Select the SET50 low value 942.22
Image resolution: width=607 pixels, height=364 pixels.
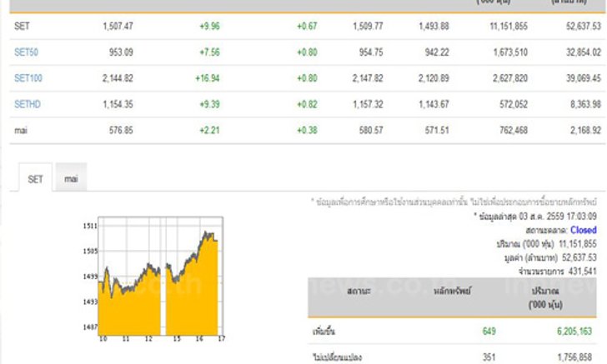(x=437, y=52)
